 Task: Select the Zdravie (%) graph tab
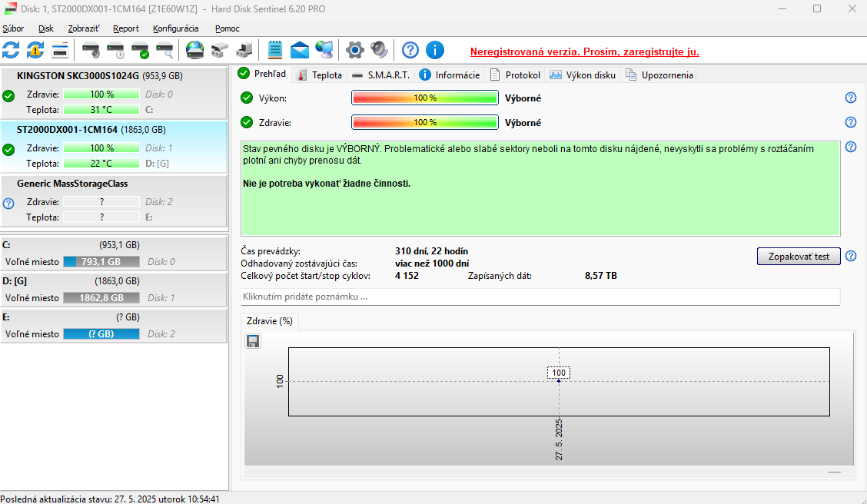(270, 321)
